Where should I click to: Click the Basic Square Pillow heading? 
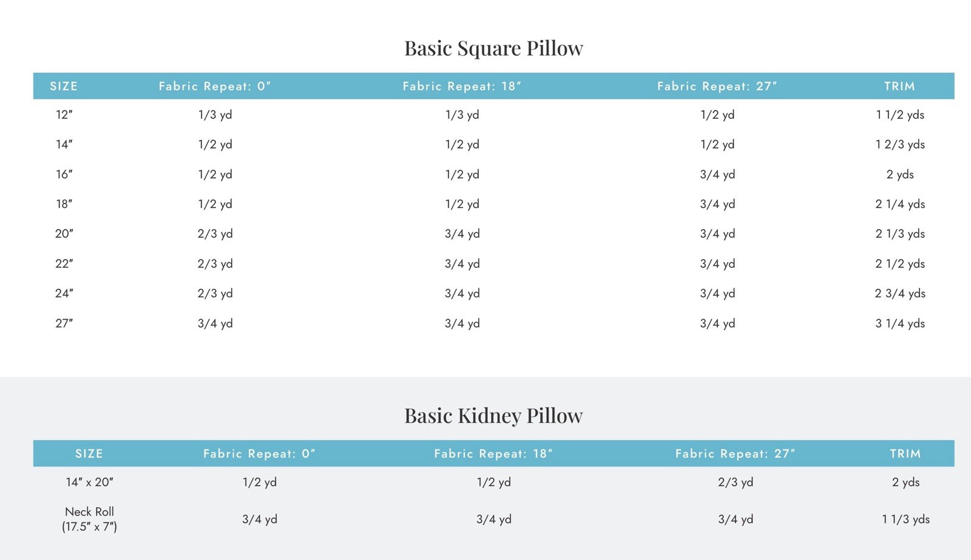point(493,49)
